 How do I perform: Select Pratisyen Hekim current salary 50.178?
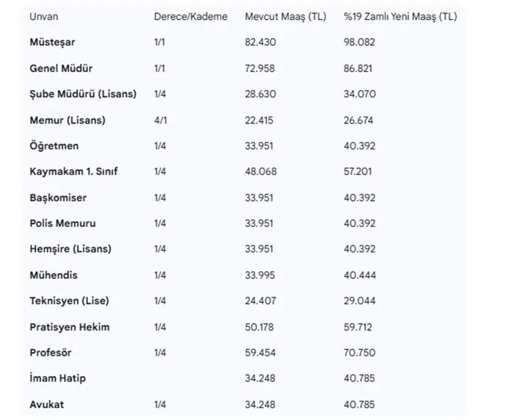tap(260, 327)
